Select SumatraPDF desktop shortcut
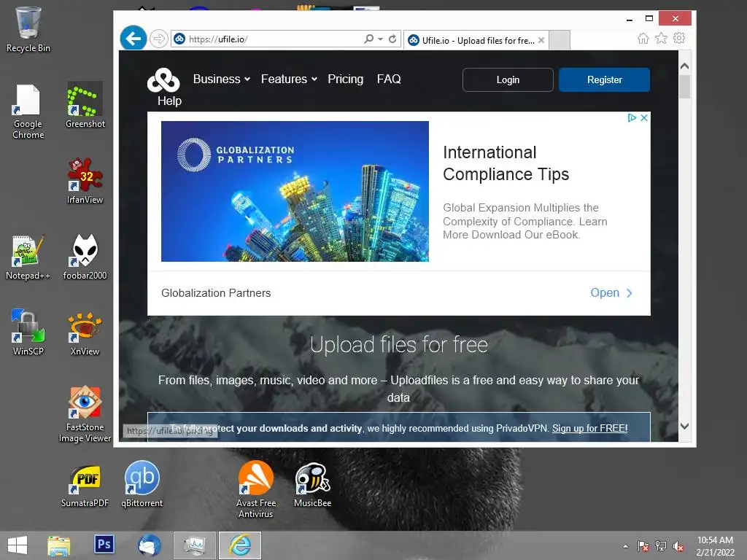This screenshot has width=747, height=560. click(x=85, y=486)
